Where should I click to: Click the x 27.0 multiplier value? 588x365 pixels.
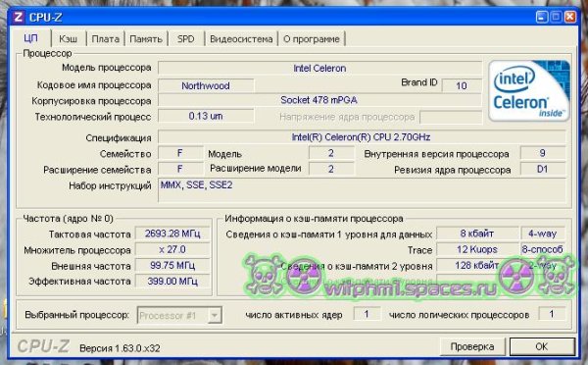tap(172, 250)
